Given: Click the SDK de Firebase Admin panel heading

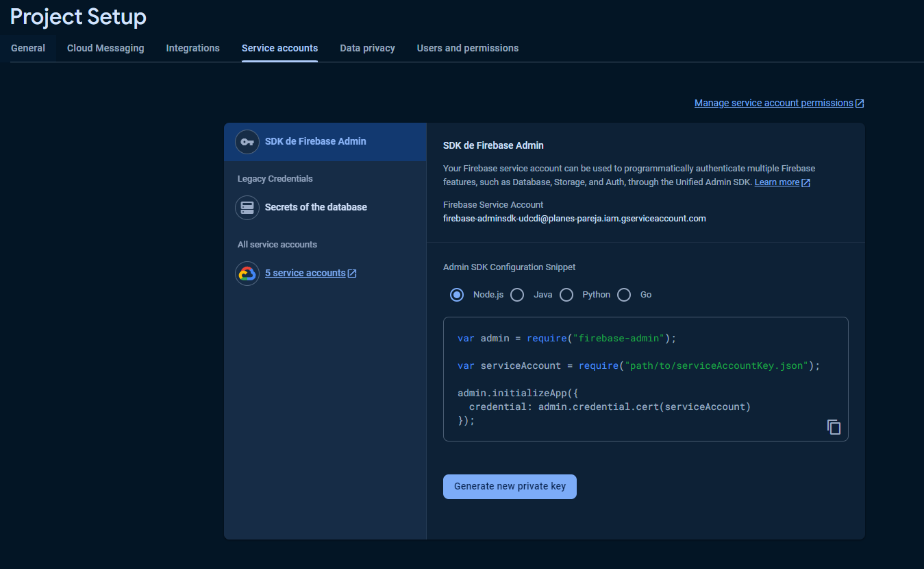Looking at the screenshot, I should tap(493, 146).
